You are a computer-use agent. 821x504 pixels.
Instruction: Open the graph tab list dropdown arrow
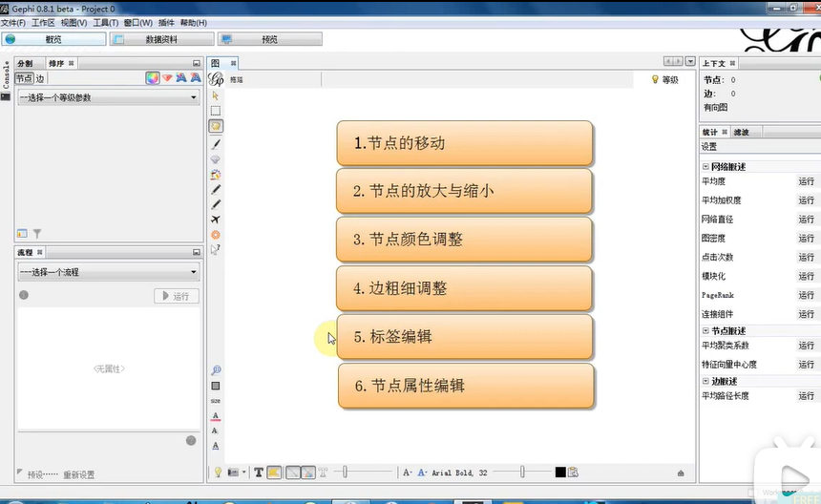pos(690,62)
